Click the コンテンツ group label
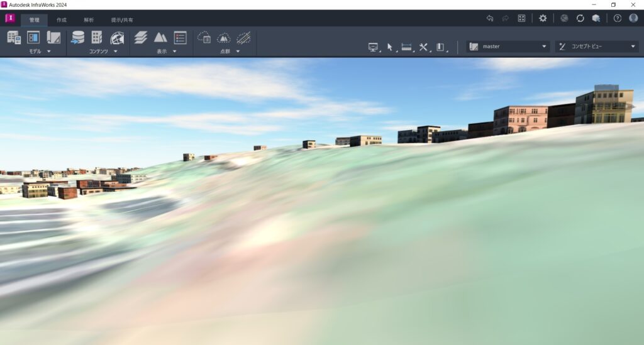Viewport: 644px width, 345px height. [99, 52]
